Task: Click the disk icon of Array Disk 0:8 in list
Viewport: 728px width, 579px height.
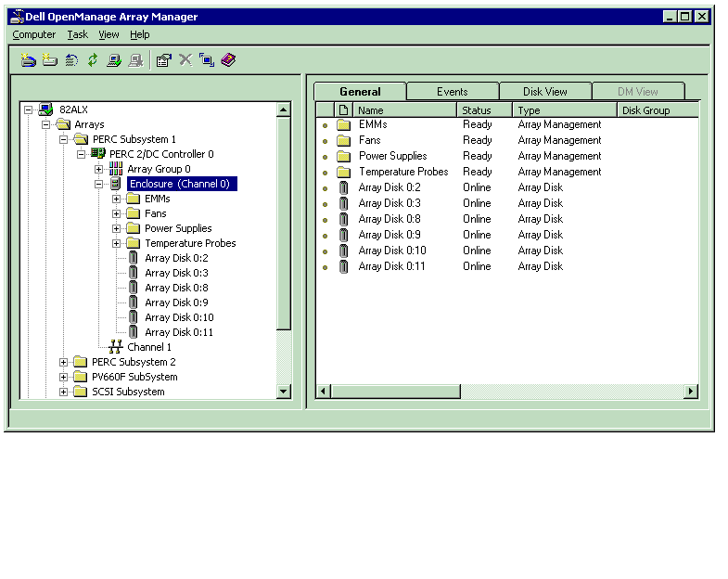Action: tap(343, 219)
